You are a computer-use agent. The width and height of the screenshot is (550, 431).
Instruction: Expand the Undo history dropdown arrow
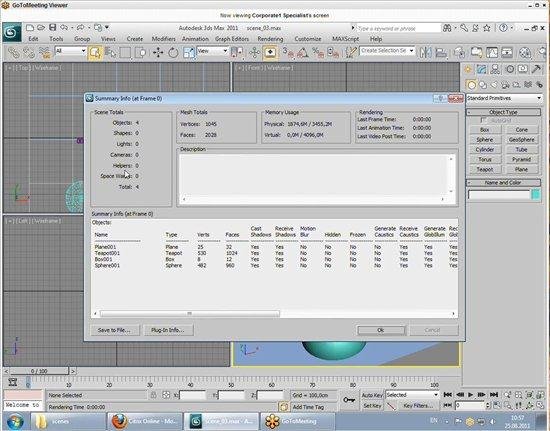tap(72, 28)
